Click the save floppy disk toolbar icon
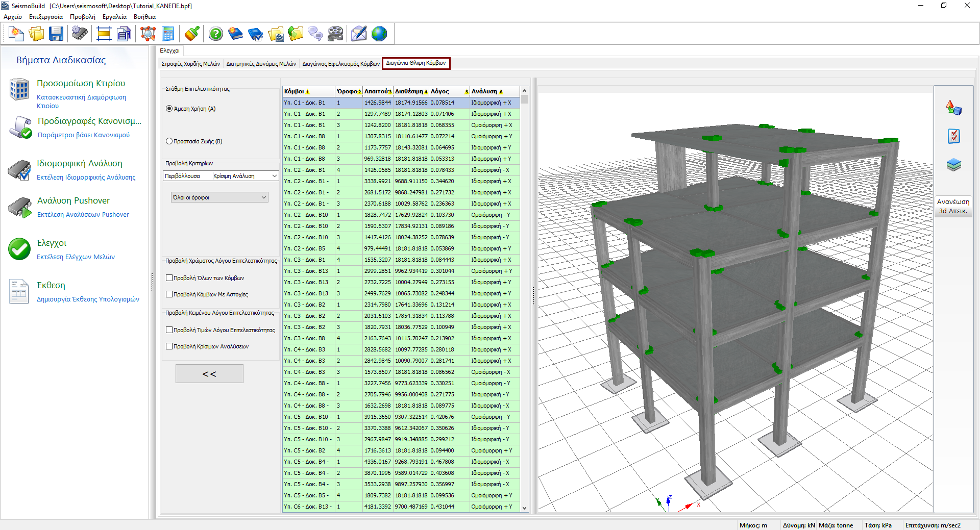980x530 pixels. [56, 34]
